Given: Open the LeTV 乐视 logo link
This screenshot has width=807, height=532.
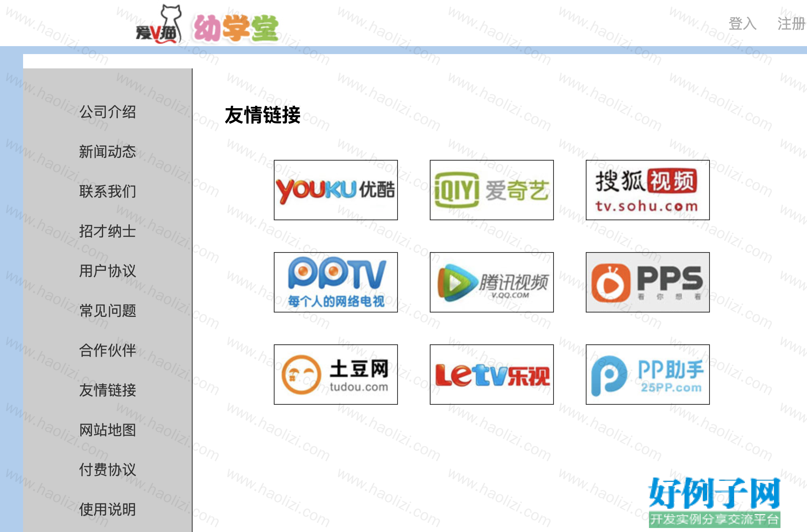Looking at the screenshot, I should [492, 375].
